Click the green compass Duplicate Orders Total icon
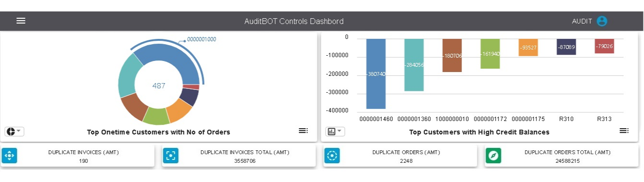Screen dimensions: 644x182 pyautogui.click(x=493, y=156)
